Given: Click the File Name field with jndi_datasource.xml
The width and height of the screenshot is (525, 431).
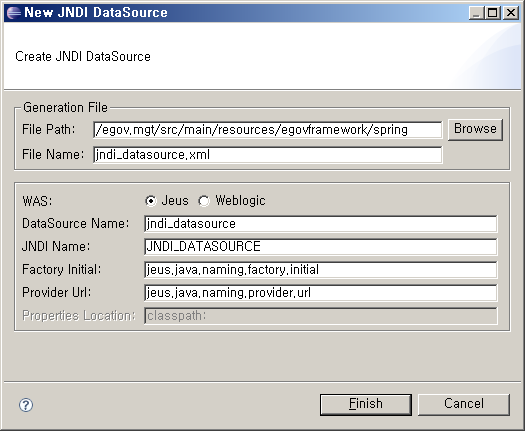Looking at the screenshot, I should [x=268, y=155].
